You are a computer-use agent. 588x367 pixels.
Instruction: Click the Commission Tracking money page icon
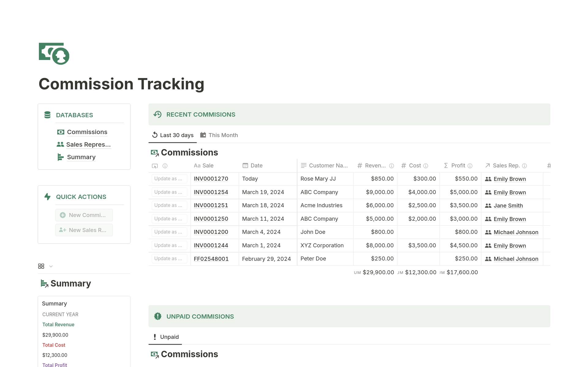(x=54, y=54)
